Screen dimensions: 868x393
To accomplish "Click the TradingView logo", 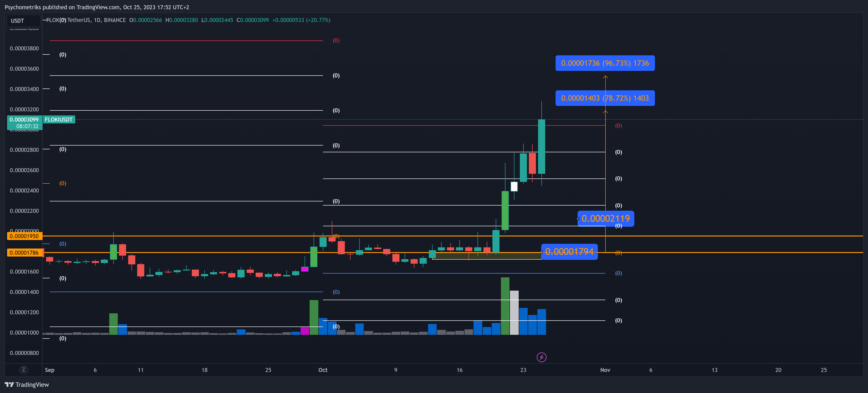I will tap(27, 384).
